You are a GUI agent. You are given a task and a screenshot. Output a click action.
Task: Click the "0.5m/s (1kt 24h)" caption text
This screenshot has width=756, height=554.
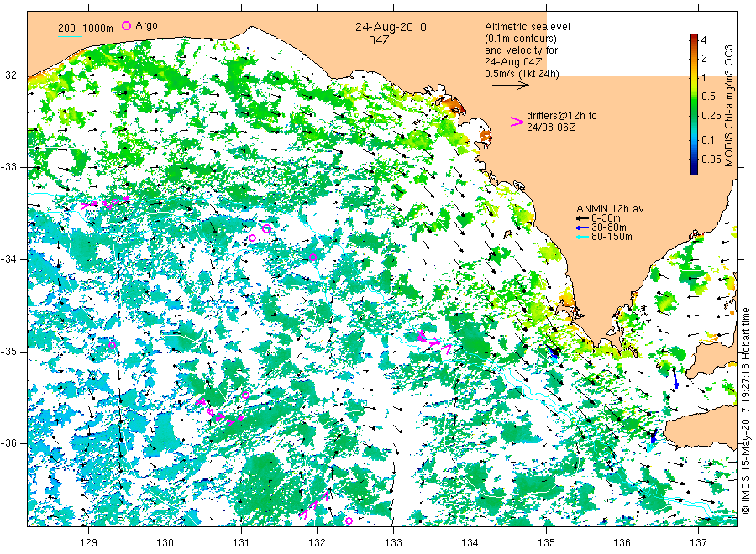(x=522, y=74)
